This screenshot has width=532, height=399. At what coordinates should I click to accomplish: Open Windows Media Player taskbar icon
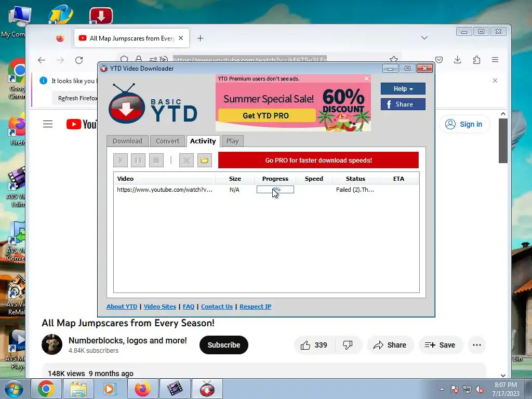point(110,389)
